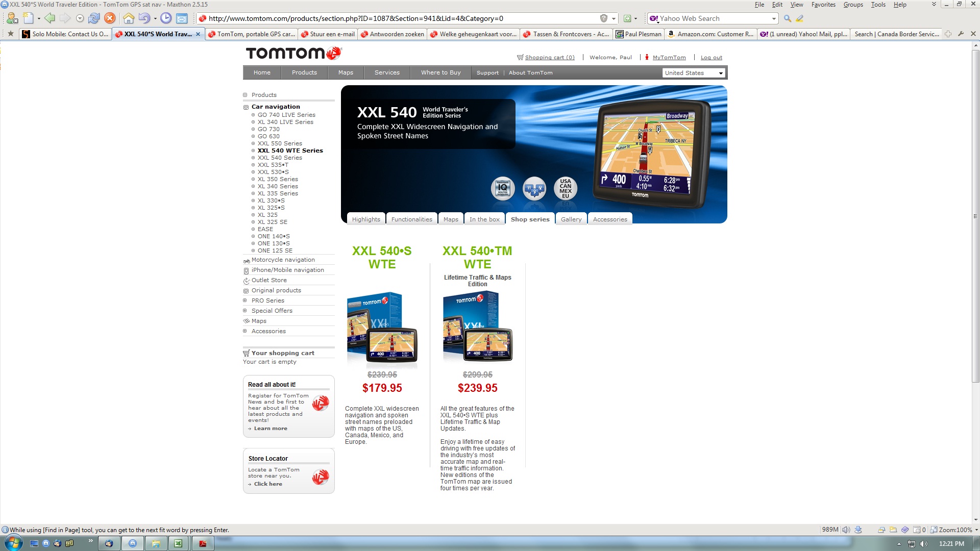980x551 pixels.
Task: Click the XXL 540•S WTE product thumbnail
Action: (382, 329)
